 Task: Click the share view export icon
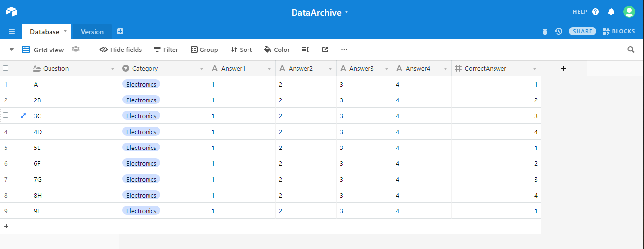325,50
